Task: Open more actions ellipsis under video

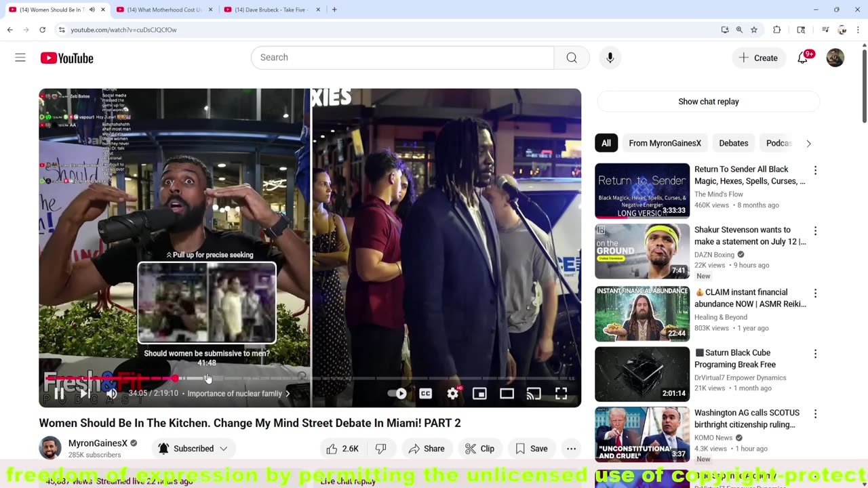Action: coord(572,449)
